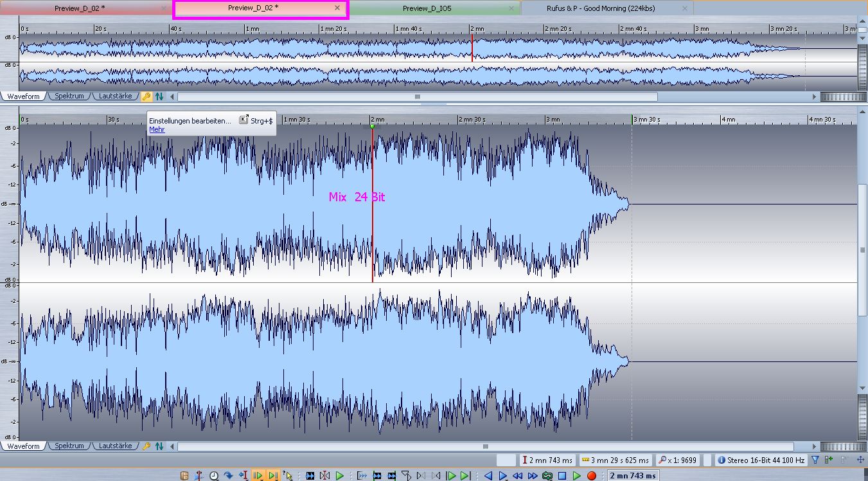Click the blue move-cursor-right triangle

502,476
